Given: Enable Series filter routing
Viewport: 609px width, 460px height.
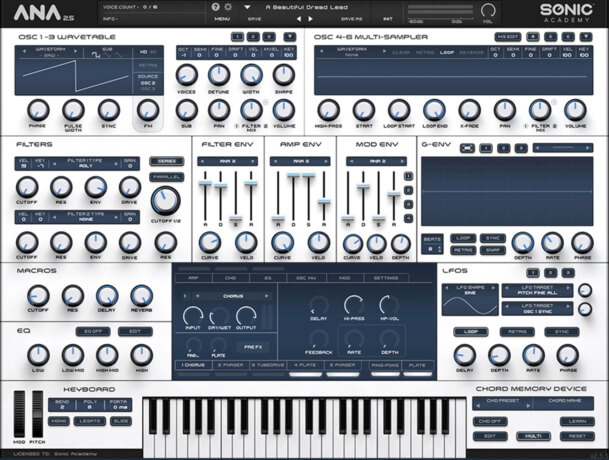Looking at the screenshot, I should 167,161.
